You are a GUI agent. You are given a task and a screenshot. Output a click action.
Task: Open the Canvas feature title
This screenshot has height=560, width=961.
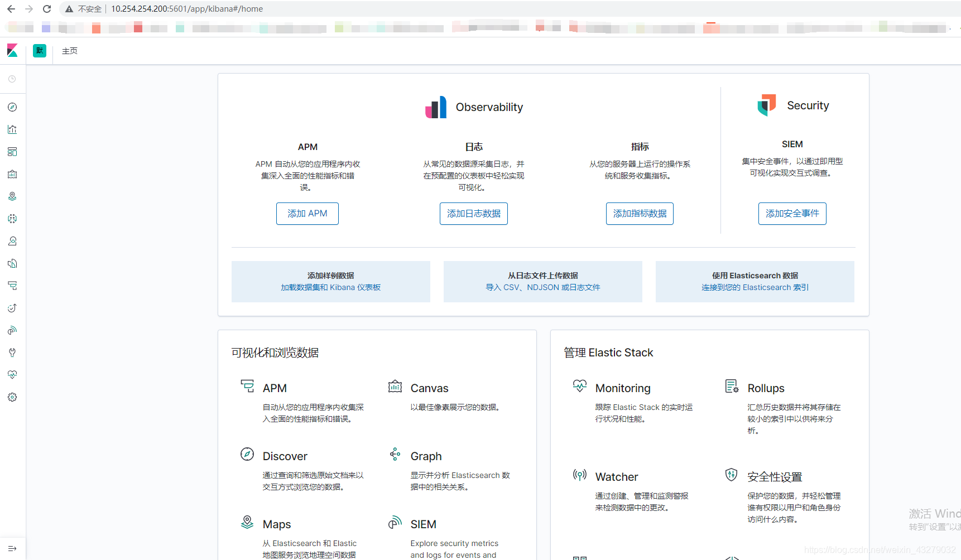(x=430, y=388)
